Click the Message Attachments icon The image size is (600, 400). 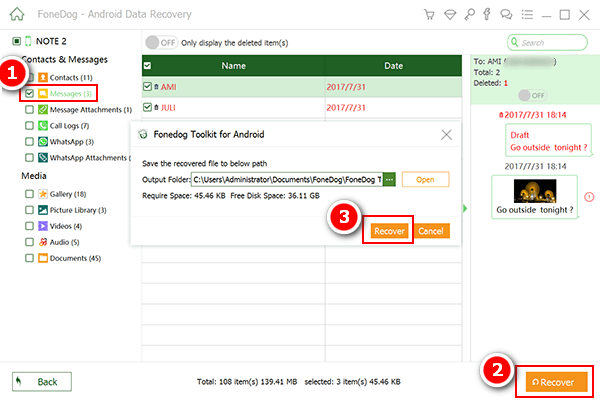pyautogui.click(x=43, y=110)
